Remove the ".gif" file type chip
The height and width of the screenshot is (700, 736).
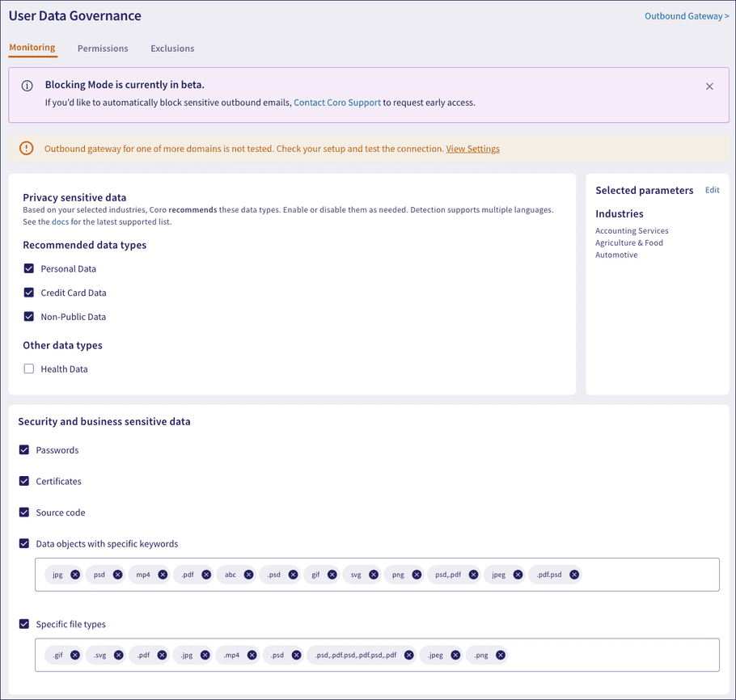[x=75, y=655]
